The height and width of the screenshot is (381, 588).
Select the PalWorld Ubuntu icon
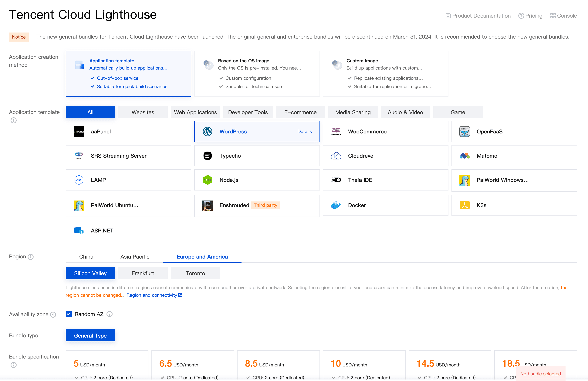79,205
